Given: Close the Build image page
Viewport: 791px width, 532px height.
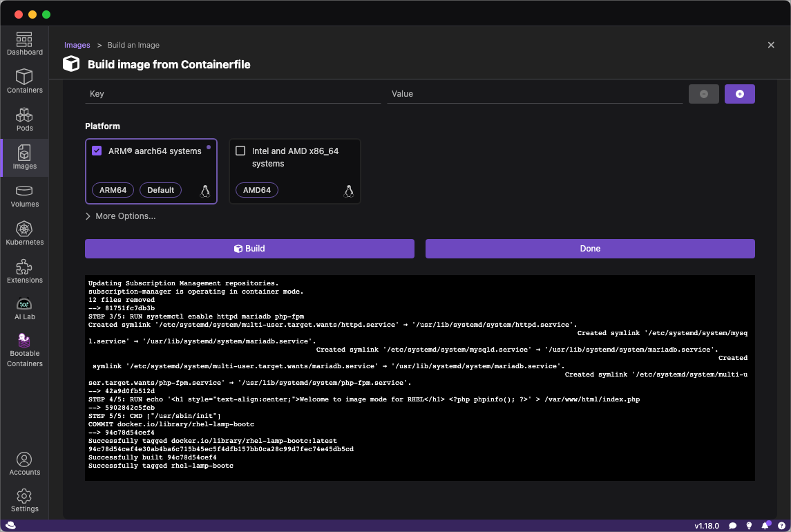Looking at the screenshot, I should pos(771,45).
